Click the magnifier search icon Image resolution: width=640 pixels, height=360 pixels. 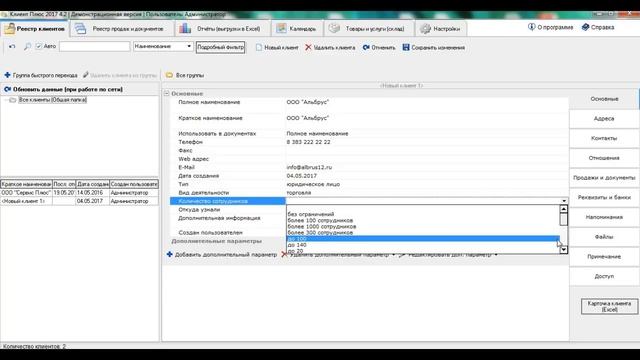[27, 47]
